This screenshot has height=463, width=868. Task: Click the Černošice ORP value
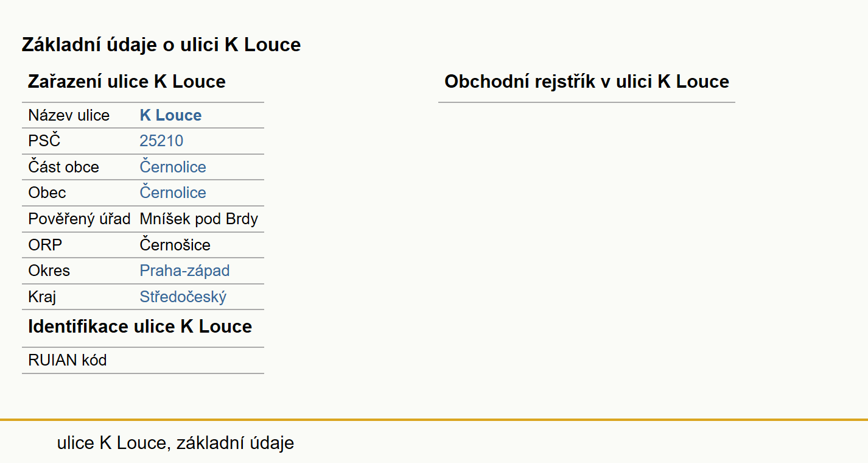(175, 245)
